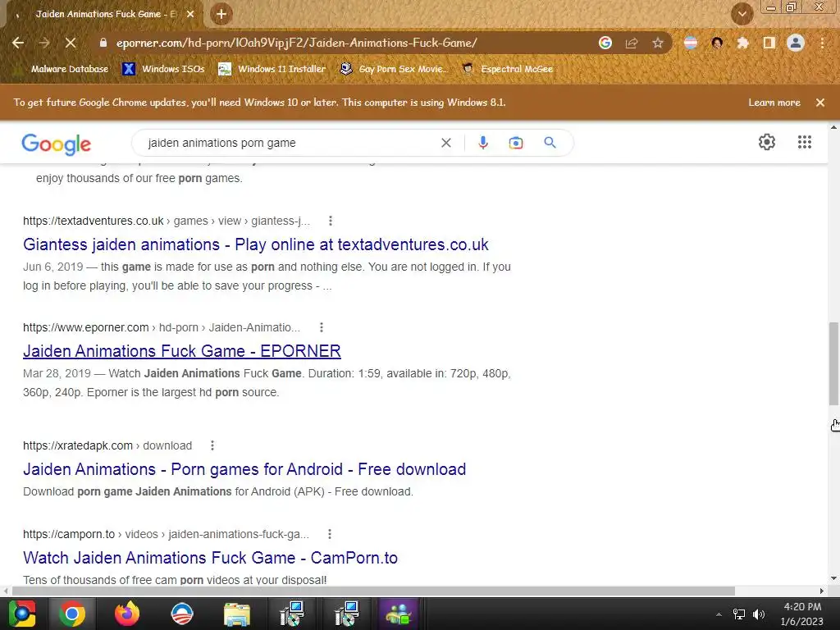
Task: Click the vertical scrollbar thumb
Action: point(833,363)
